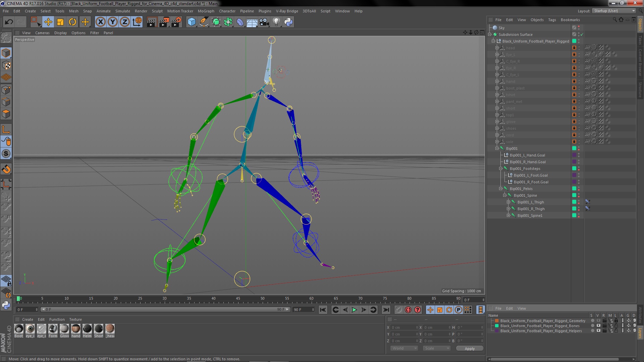Image resolution: width=644 pixels, height=362 pixels.
Task: Click the Scale tool icon
Action: coord(60,22)
